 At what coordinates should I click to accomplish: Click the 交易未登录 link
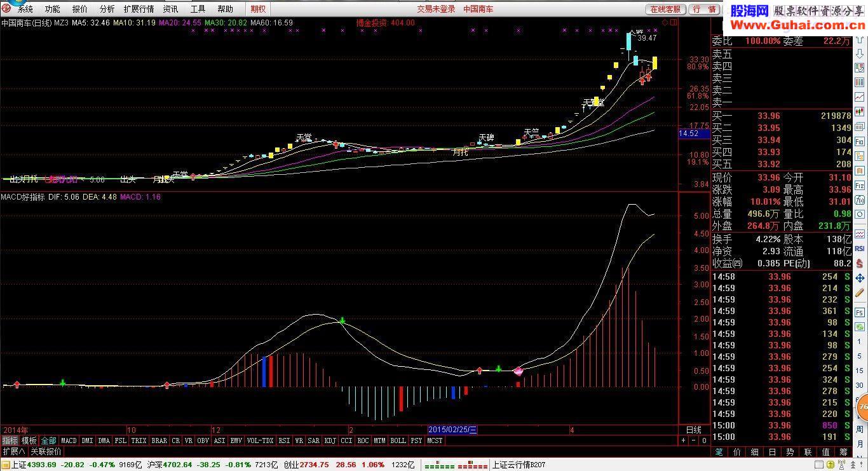436,9
